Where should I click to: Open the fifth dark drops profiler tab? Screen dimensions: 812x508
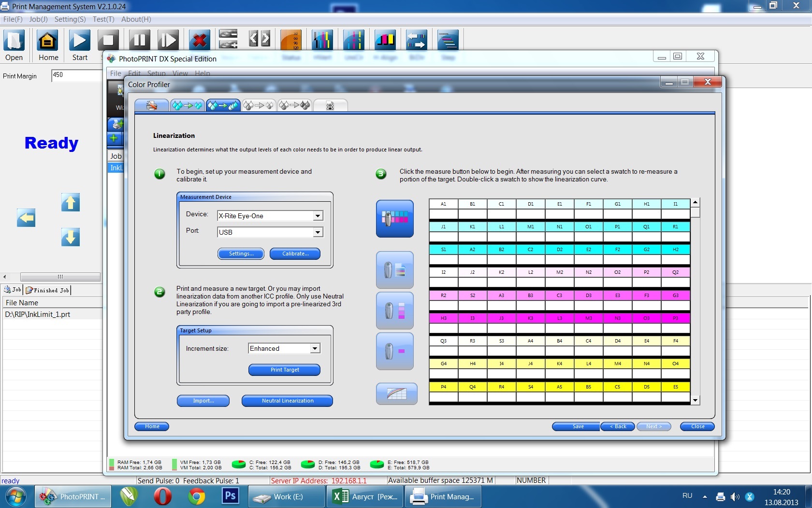pos(294,105)
